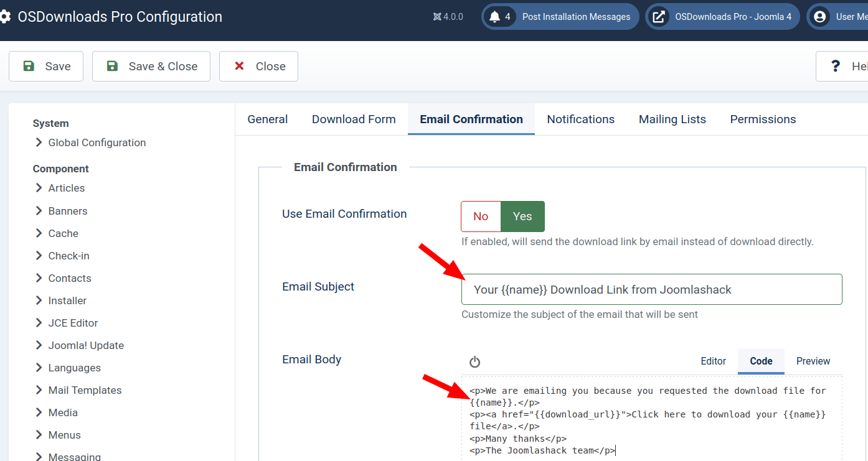The image size is (868, 461).
Task: Select the Email Confirmation tab
Action: click(471, 119)
